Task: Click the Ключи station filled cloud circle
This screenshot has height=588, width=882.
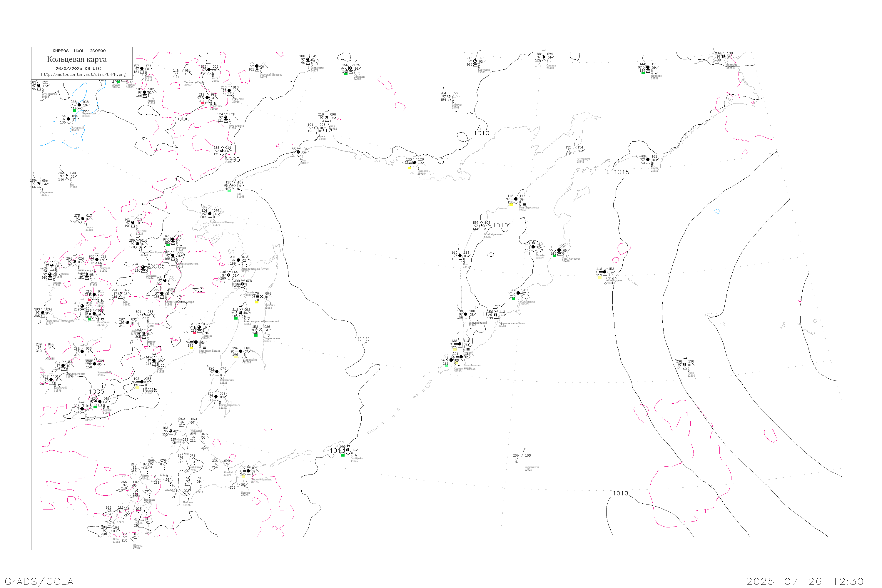Action: (x=533, y=247)
